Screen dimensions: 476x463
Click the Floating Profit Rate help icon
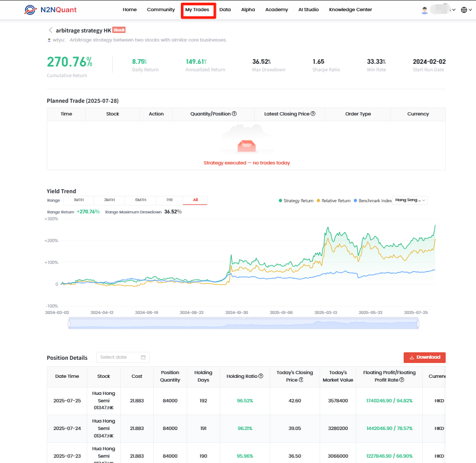coord(402,380)
